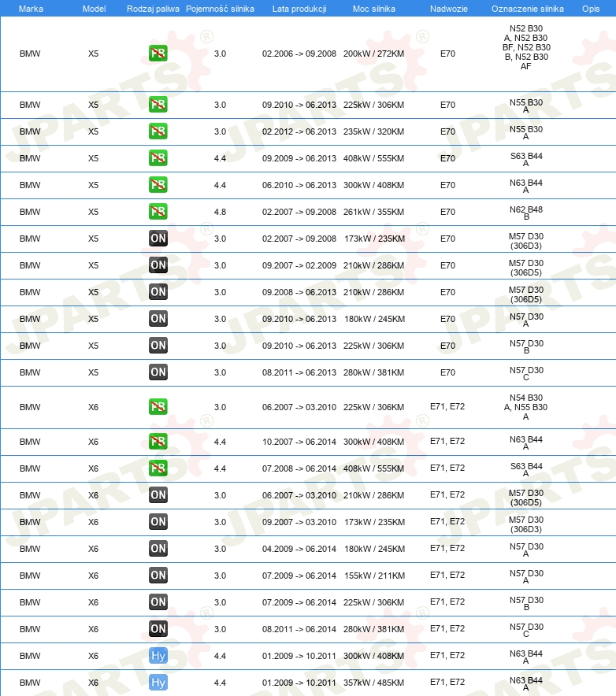Click PB icon in X5 4.8 261kW / 355KM row
Screen dimensions: 616x696
pos(158,211)
